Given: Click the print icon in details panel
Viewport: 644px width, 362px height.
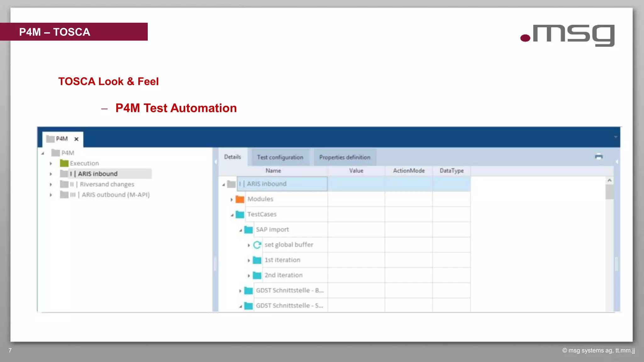Looking at the screenshot, I should point(599,156).
